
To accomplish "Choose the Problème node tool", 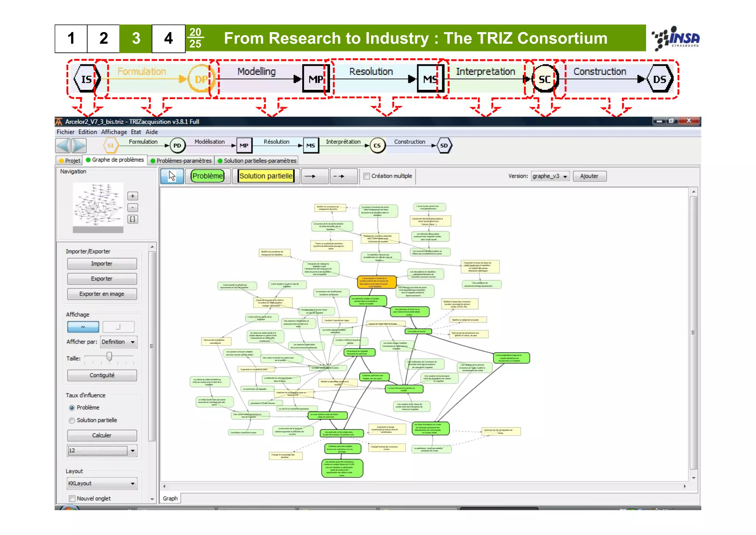I will [x=208, y=176].
